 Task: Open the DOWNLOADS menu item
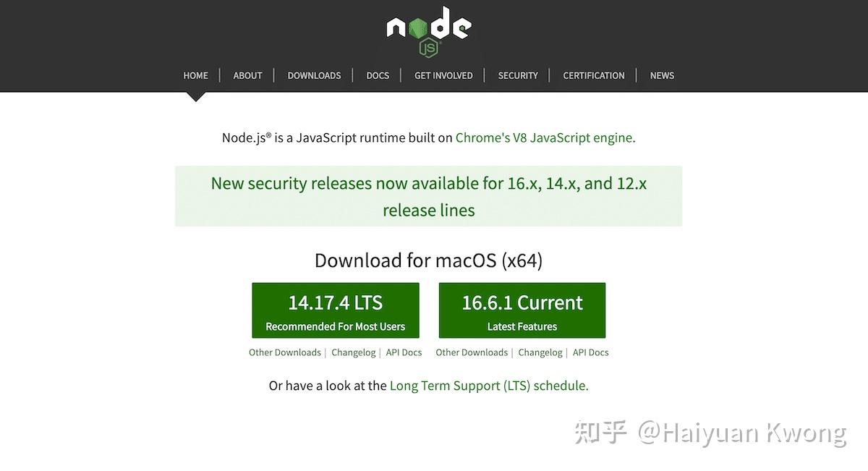click(x=314, y=75)
